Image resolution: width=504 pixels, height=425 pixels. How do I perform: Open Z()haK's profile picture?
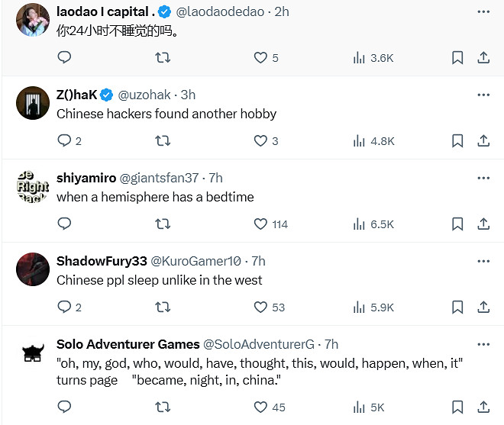(33, 102)
